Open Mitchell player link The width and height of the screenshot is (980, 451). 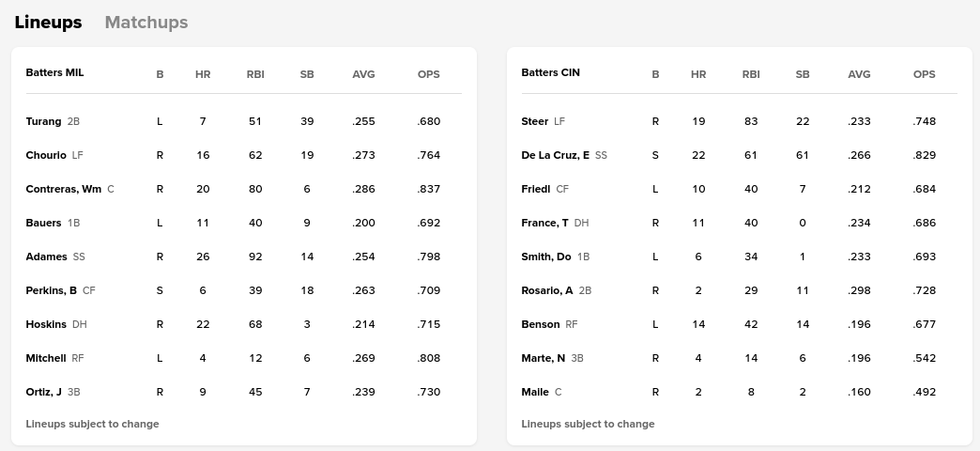click(x=46, y=358)
